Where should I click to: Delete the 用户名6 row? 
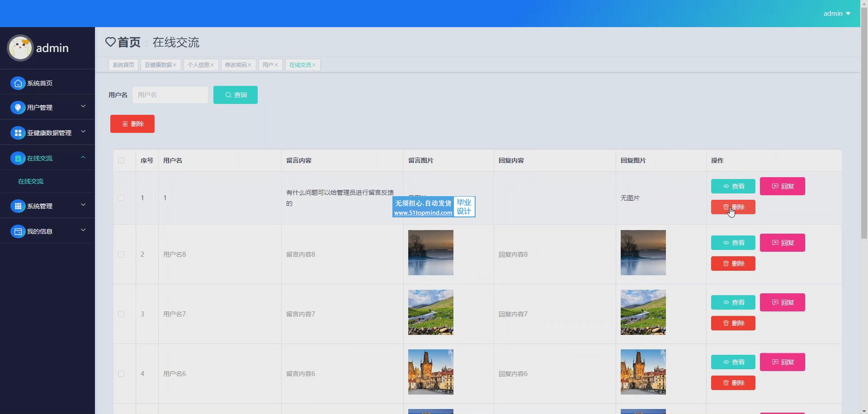(x=733, y=383)
